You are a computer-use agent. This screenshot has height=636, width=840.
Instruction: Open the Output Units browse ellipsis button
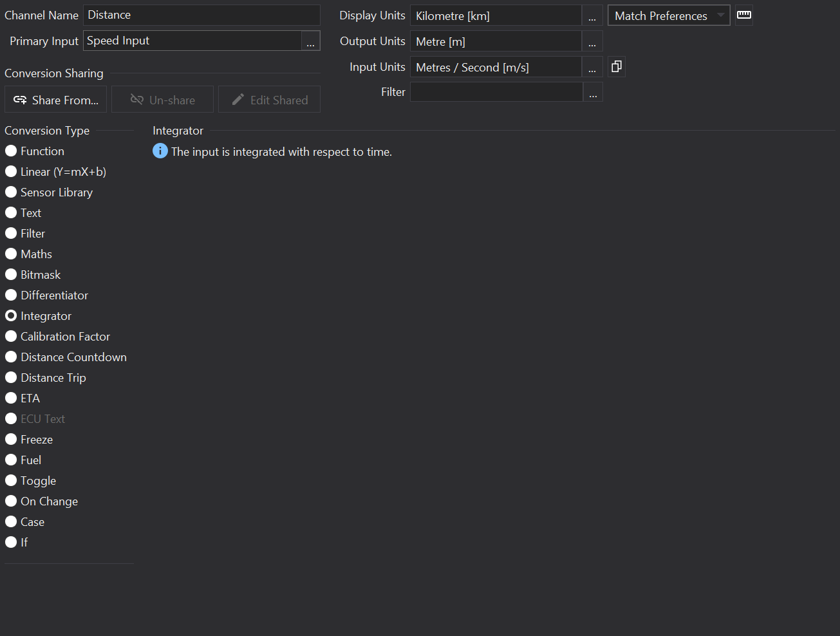pos(592,42)
